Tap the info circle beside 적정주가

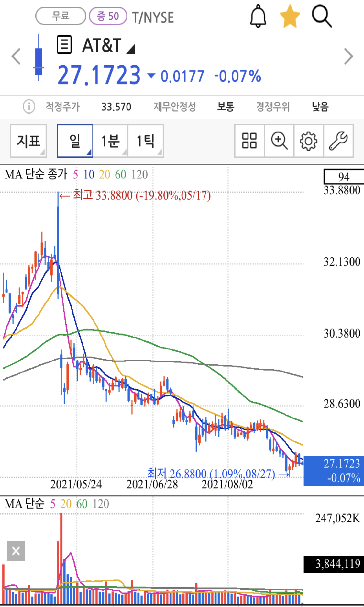click(29, 106)
